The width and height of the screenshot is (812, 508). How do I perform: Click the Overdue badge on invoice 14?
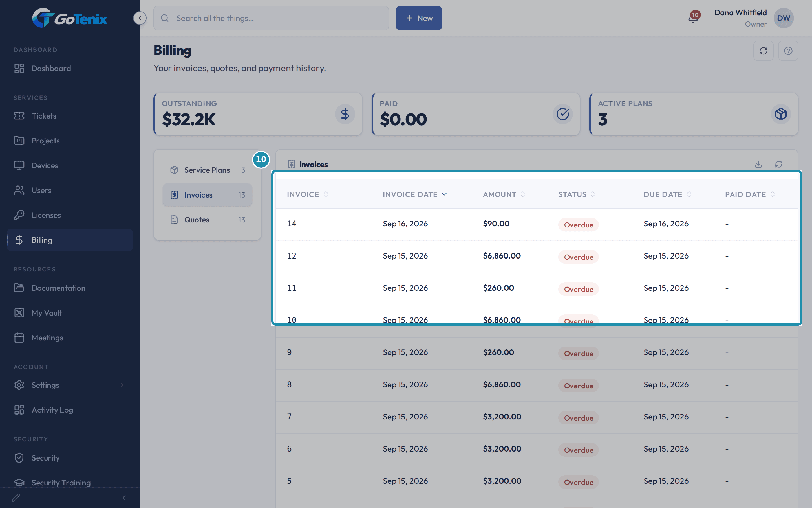pyautogui.click(x=579, y=225)
